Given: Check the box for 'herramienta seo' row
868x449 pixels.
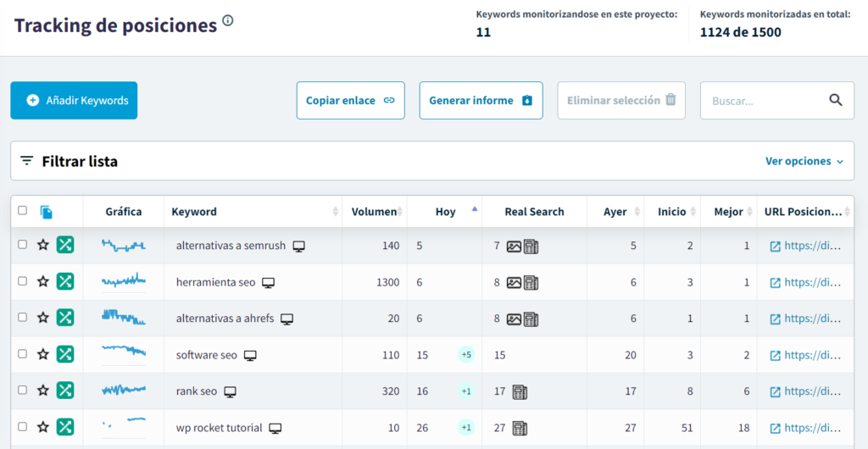Looking at the screenshot, I should (x=23, y=282).
